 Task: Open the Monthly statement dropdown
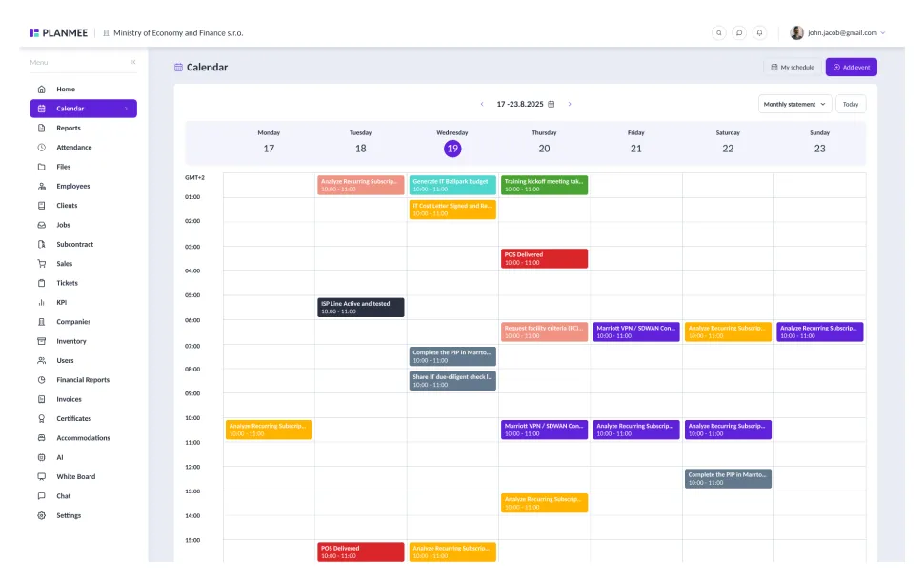point(794,105)
